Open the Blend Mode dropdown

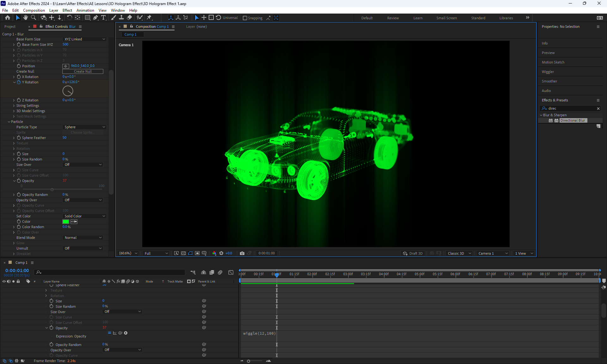tap(83, 238)
